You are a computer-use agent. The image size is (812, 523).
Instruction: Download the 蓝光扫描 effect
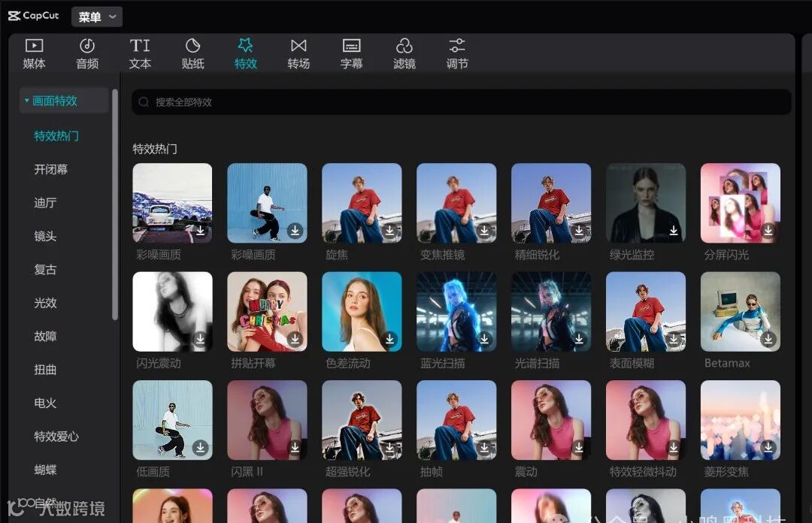(484, 339)
